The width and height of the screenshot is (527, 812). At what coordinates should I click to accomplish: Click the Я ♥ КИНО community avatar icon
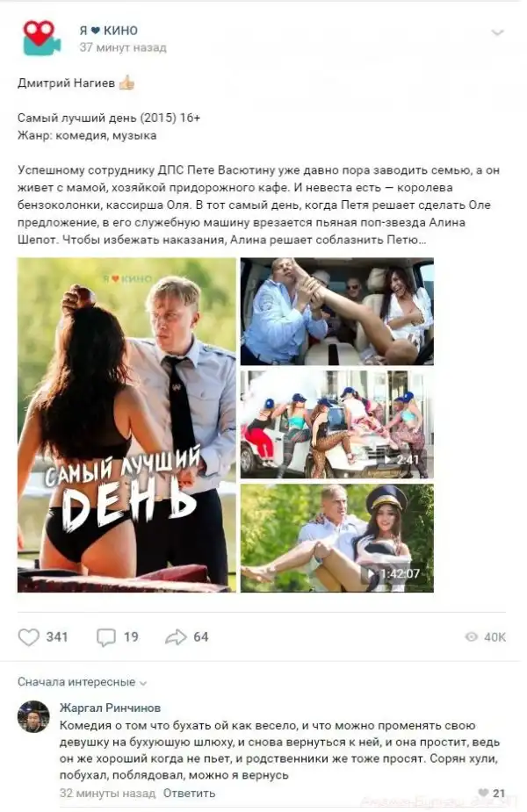[x=41, y=38]
